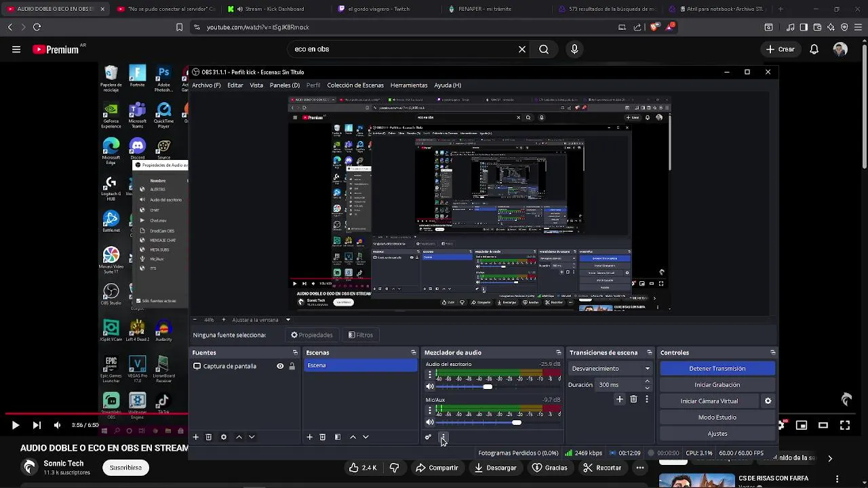Screen dimensions: 868x488
Task: Toggle YouTube fullscreen mode
Action: tap(845, 426)
